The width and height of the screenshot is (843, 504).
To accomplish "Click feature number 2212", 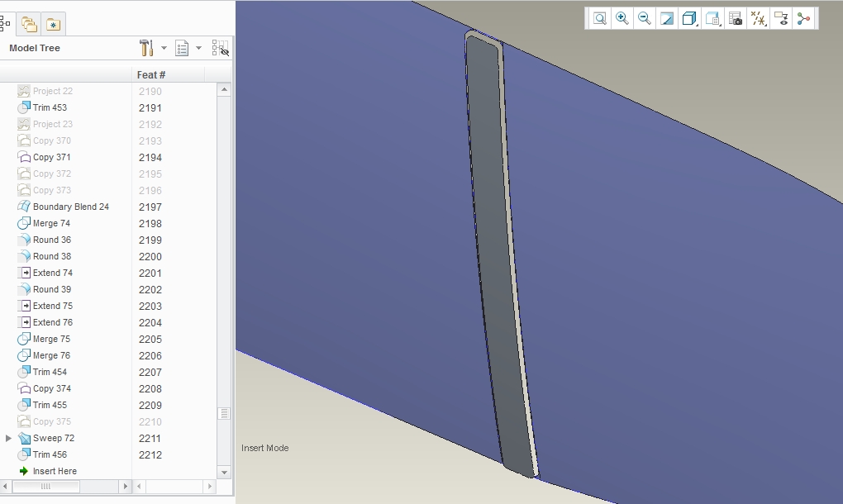I will [x=150, y=455].
